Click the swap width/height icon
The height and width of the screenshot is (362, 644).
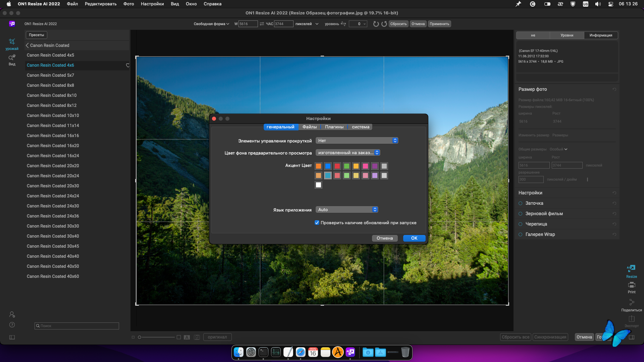coord(262,24)
